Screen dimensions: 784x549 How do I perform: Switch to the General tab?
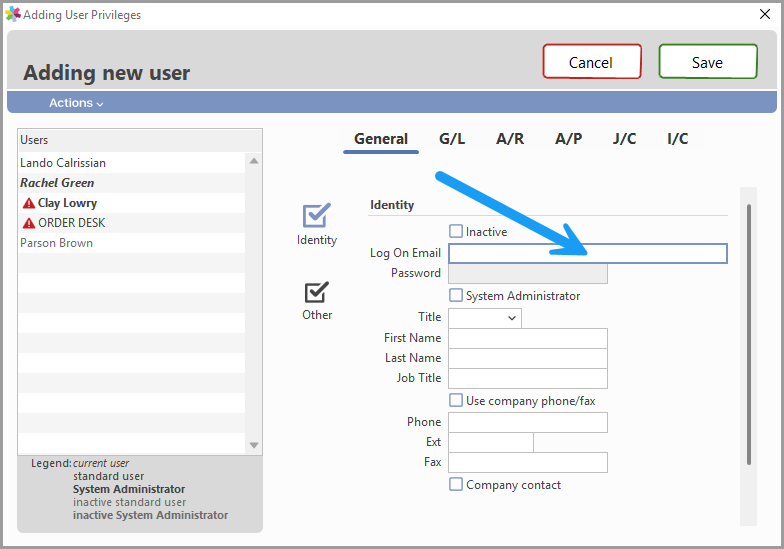pos(381,139)
